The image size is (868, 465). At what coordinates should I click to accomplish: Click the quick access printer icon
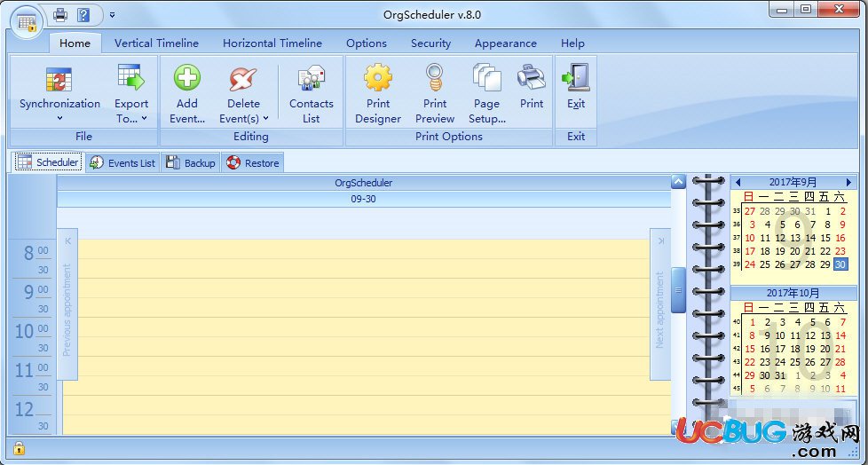pos(60,15)
